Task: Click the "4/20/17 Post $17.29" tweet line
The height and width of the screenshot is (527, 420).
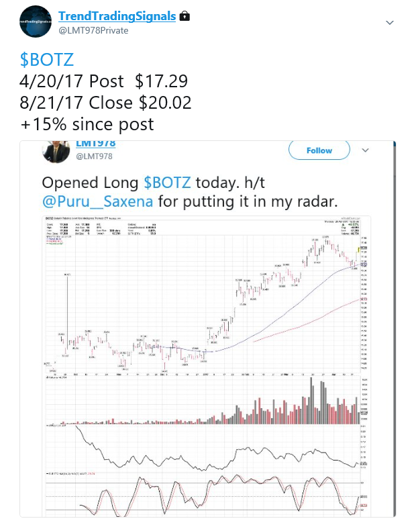Action: pyautogui.click(x=103, y=81)
